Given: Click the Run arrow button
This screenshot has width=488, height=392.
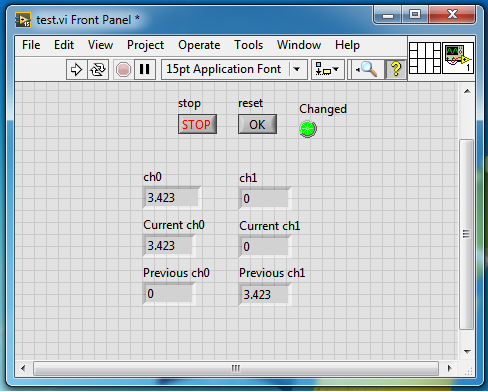Looking at the screenshot, I should 77,70.
